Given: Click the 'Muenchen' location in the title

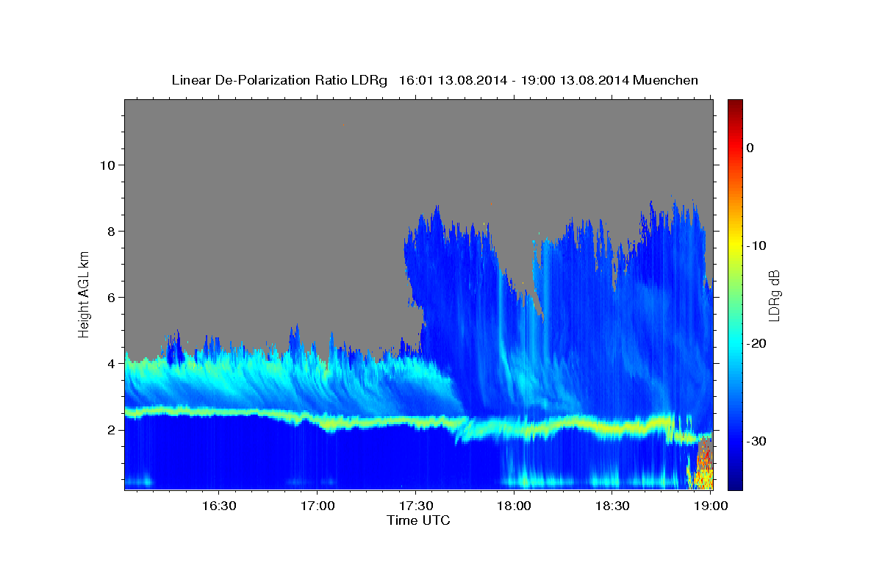Looking at the screenshot, I should (664, 80).
